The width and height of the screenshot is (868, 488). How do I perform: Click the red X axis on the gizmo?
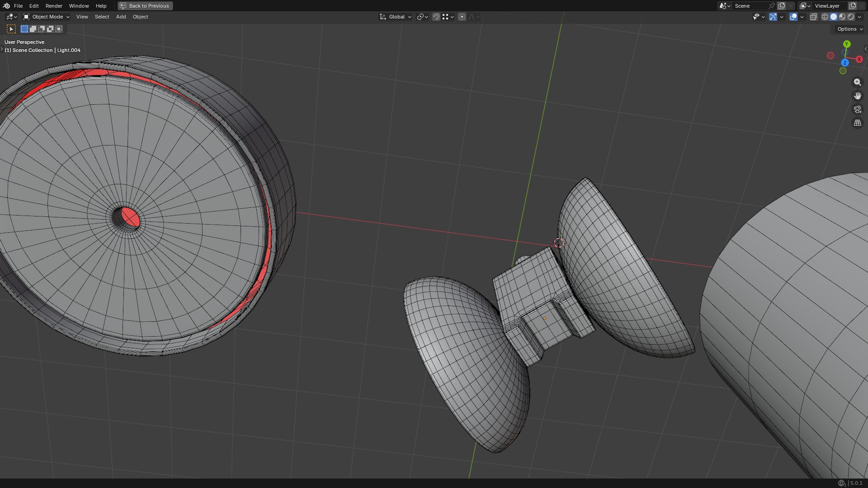click(859, 59)
